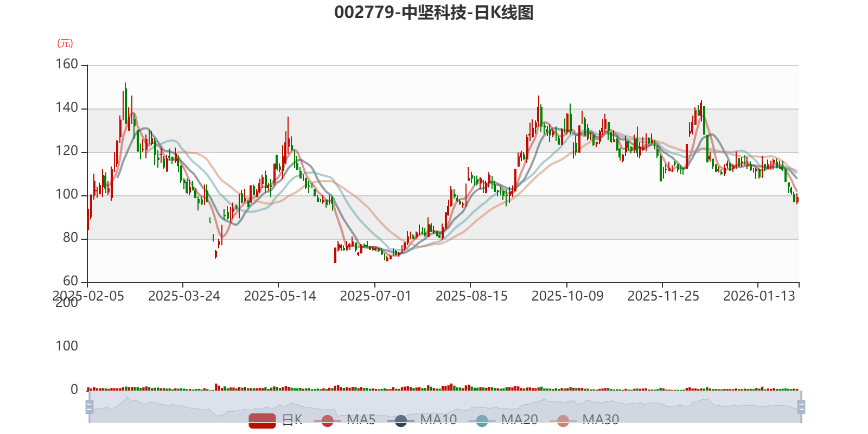Click the 2025-03-24 x-axis date label

click(x=184, y=296)
